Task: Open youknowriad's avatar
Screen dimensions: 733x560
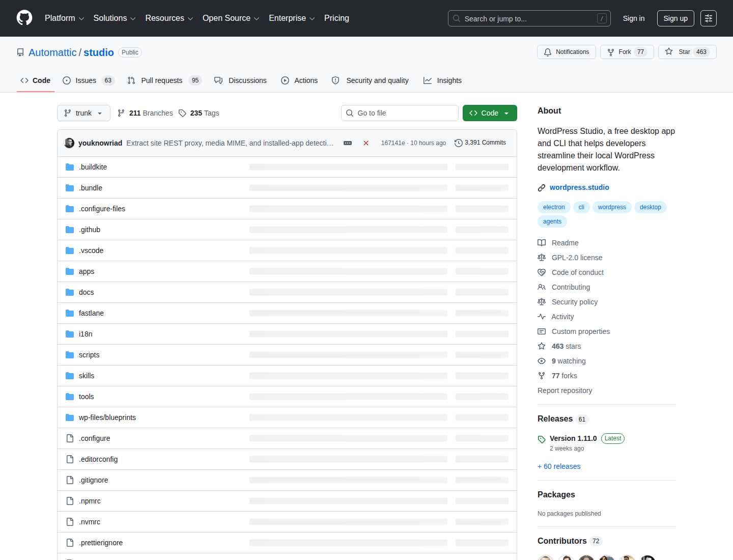Action: coord(69,143)
